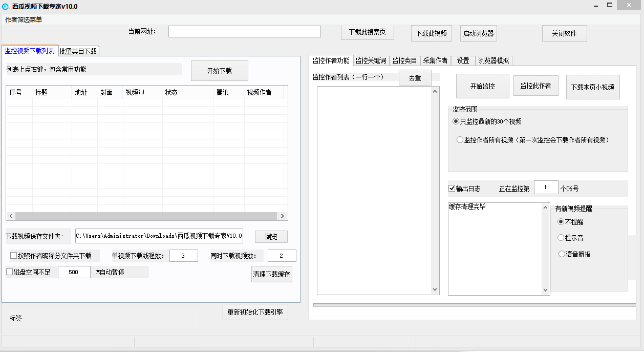644x352 pixels.
Task: Click the 同时下载视频数 field
Action: coord(282,256)
